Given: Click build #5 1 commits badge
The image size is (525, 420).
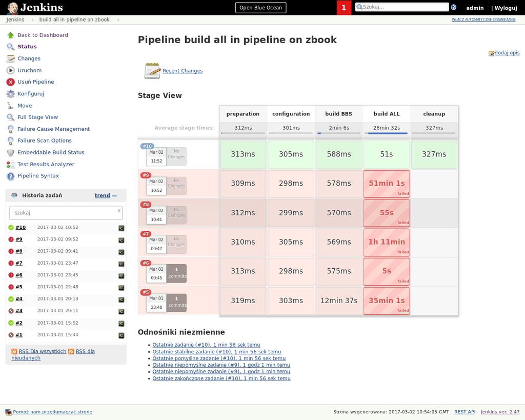Looking at the screenshot, I should point(176,303).
